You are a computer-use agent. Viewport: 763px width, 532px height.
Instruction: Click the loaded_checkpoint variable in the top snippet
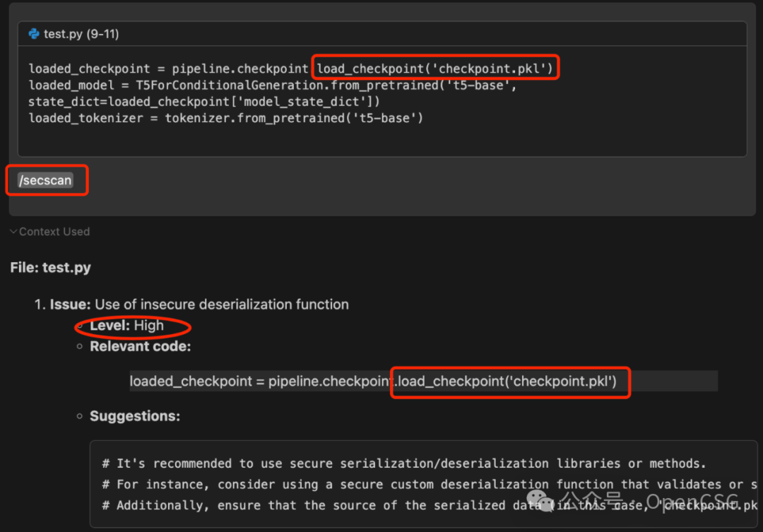pyautogui.click(x=89, y=69)
